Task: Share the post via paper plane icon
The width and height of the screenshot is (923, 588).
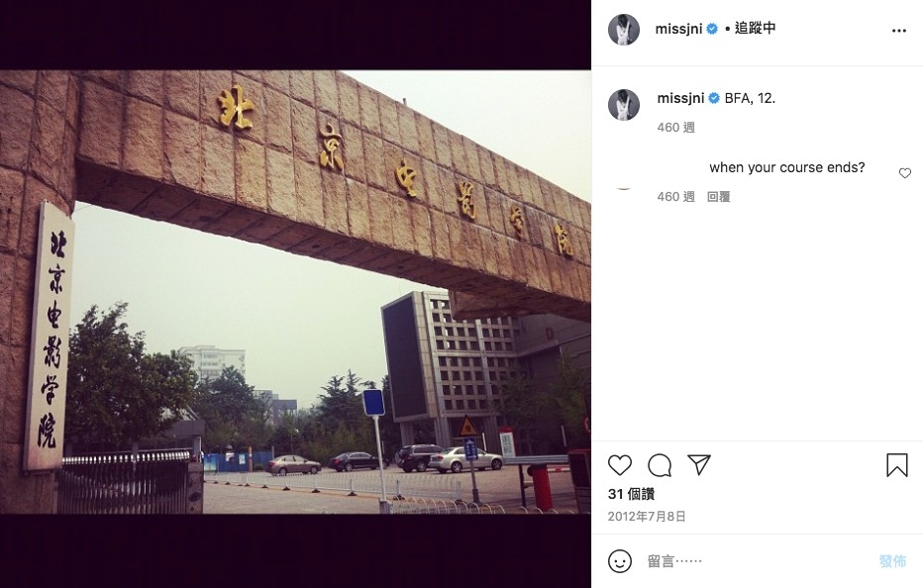Action: [x=699, y=464]
